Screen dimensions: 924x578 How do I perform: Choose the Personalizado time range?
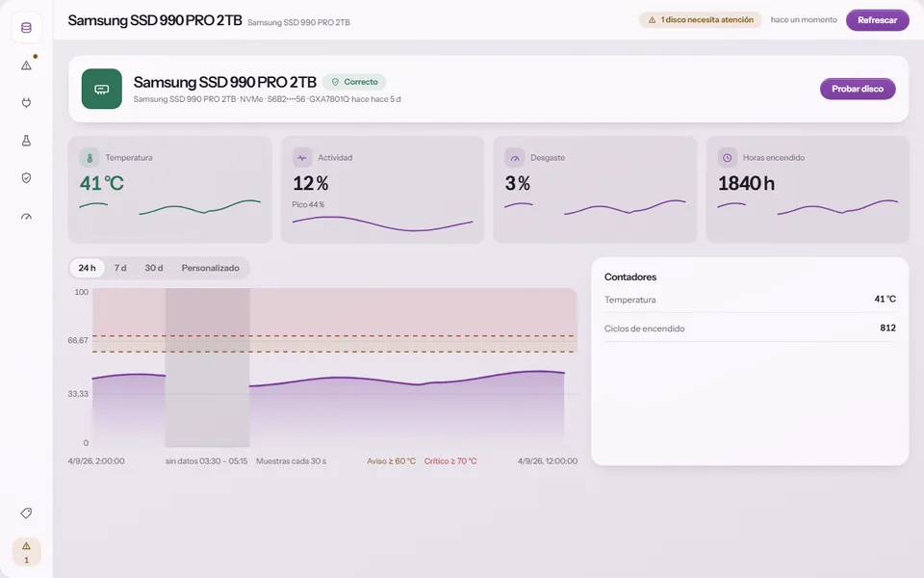211,268
